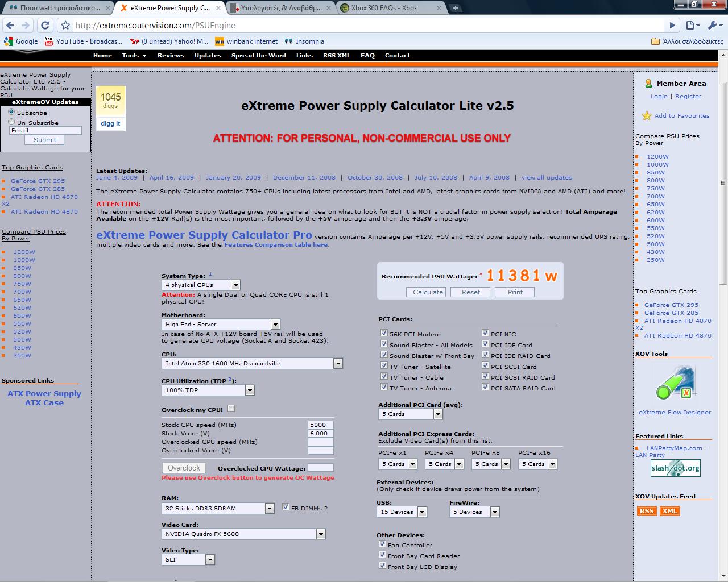728x582 pixels.
Task: Open the view all updates link
Action: pyautogui.click(x=547, y=177)
